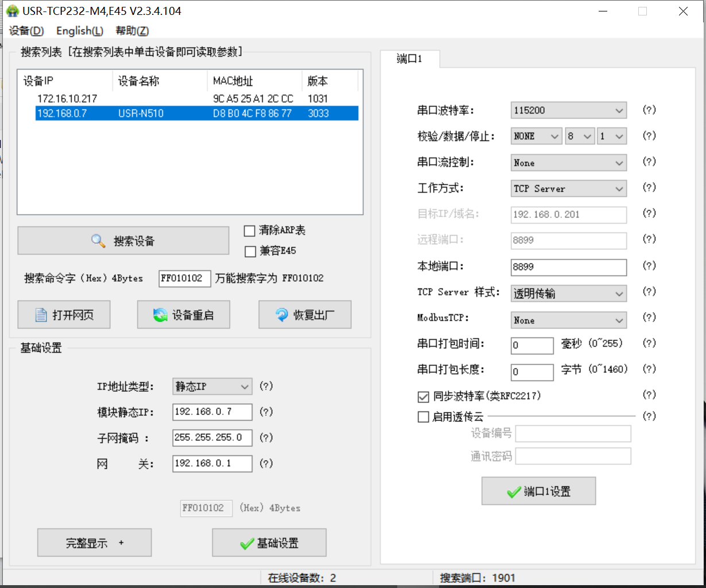This screenshot has height=588, width=706.
Task: Click the refresh icon on 设备重启 button
Action: pyautogui.click(x=160, y=315)
